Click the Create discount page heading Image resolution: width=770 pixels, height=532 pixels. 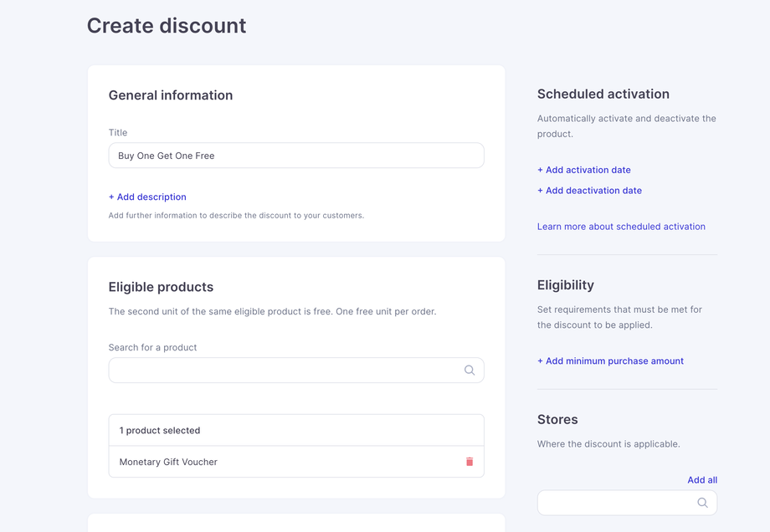167,26
